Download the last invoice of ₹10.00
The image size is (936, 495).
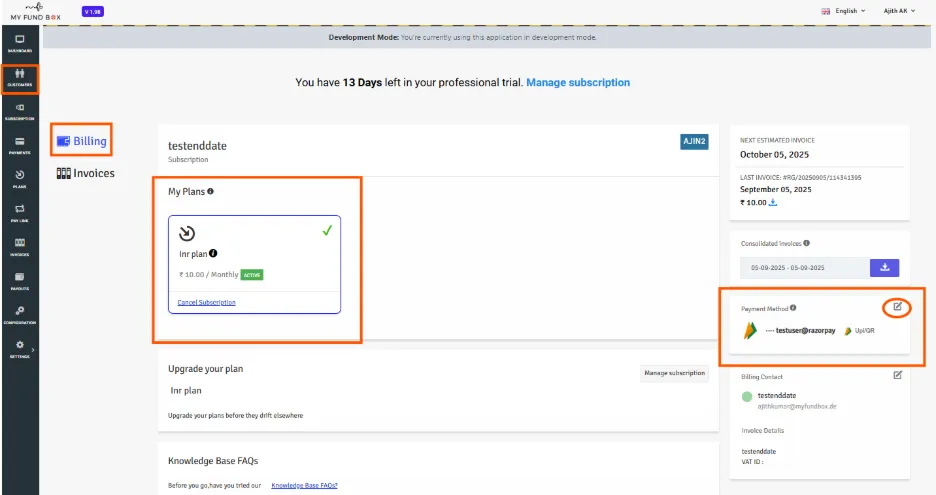click(x=772, y=202)
